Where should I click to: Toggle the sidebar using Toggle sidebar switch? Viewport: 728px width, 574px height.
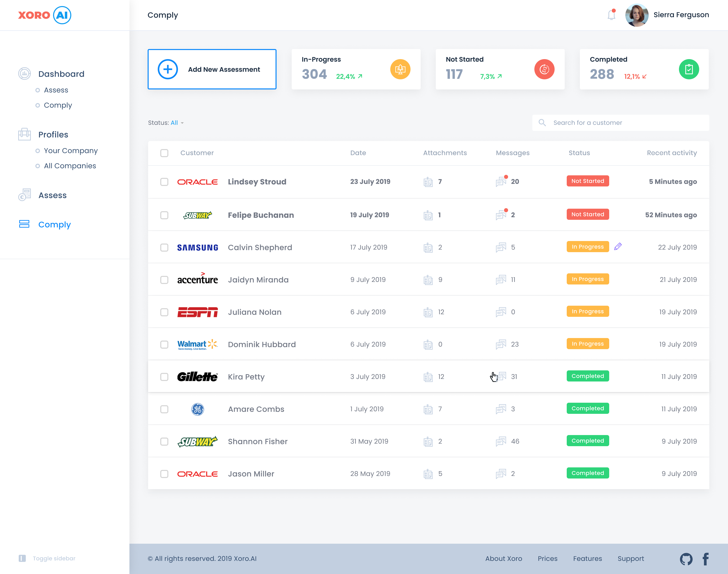click(22, 558)
